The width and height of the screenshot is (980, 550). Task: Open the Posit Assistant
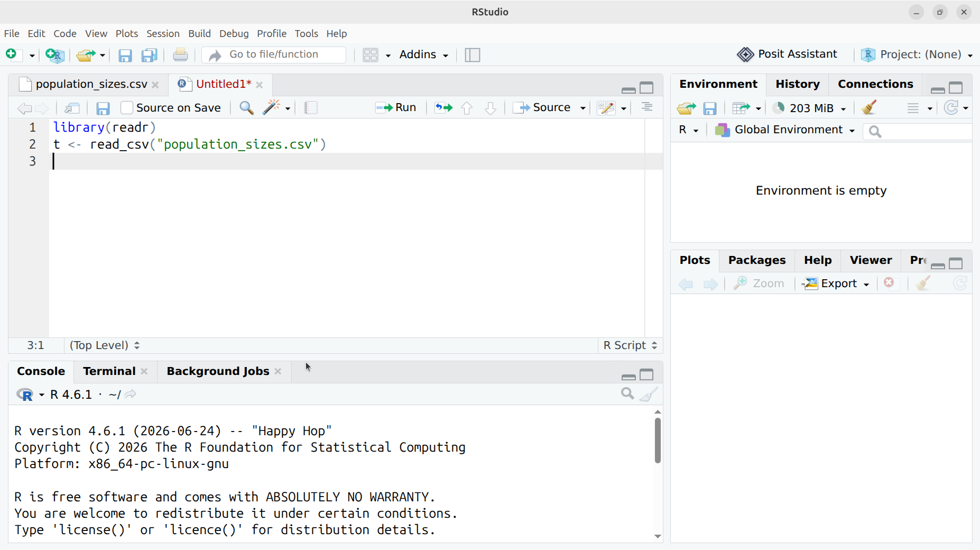point(787,54)
